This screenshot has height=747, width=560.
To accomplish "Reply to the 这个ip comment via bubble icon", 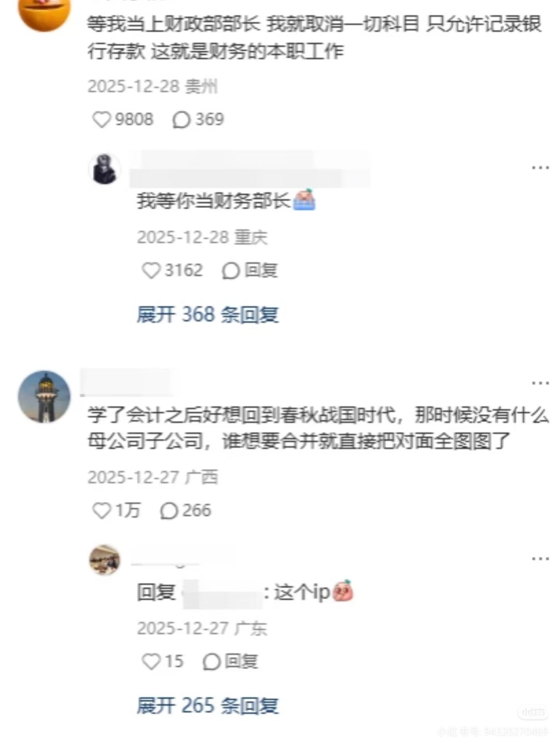I will coord(212,661).
